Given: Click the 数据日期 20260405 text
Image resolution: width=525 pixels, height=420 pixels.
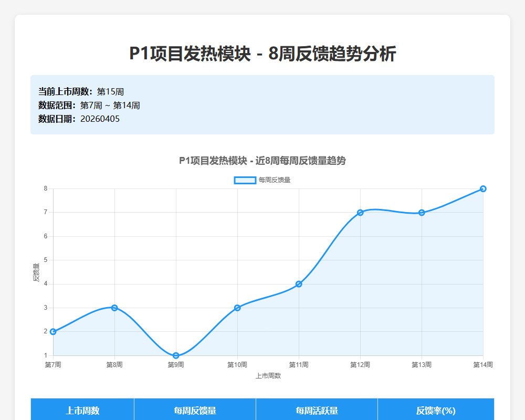Looking at the screenshot, I should (79, 119).
